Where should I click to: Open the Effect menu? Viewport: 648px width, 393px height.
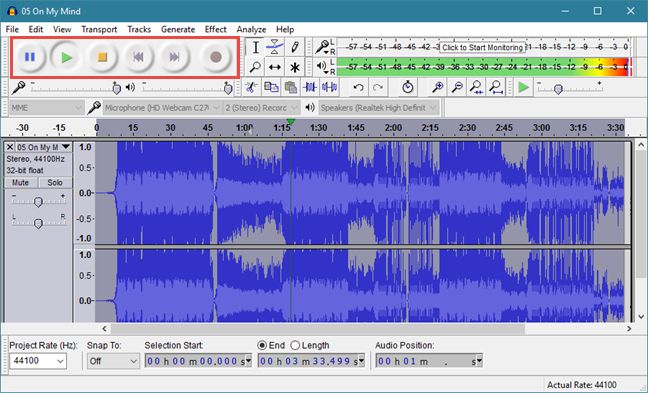[x=216, y=29]
